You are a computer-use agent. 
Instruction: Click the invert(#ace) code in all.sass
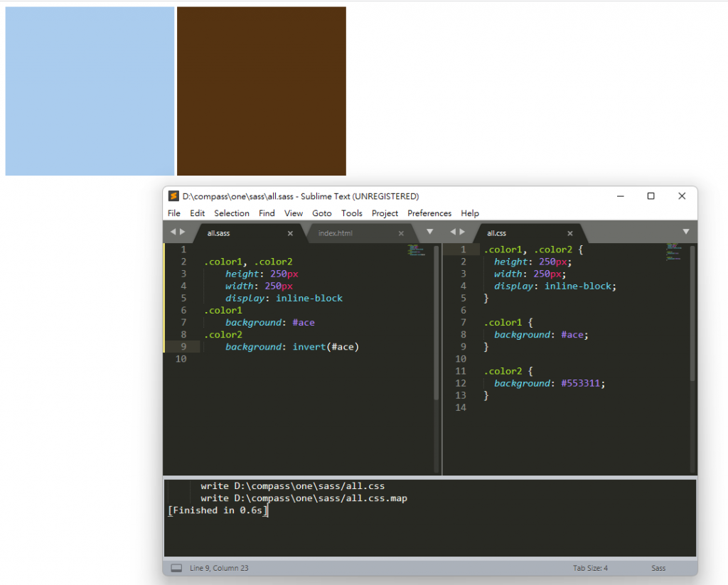326,347
